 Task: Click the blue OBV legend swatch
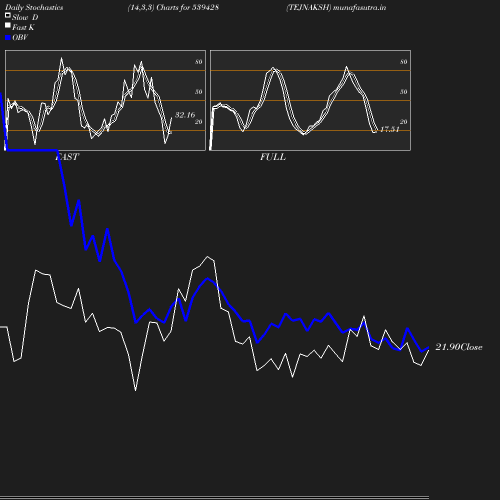(x=8, y=38)
